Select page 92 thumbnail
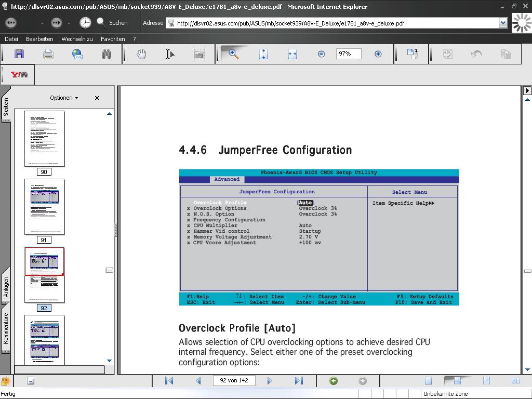This screenshot has height=399, width=532. pyautogui.click(x=45, y=275)
